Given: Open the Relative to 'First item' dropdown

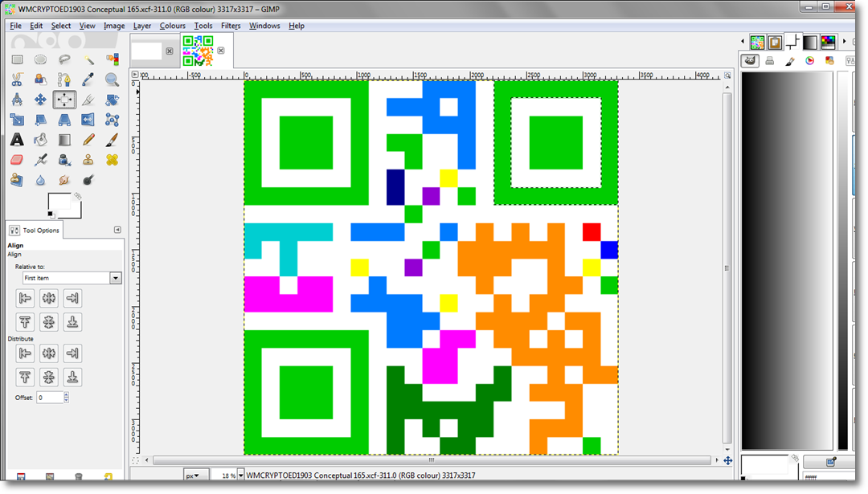Looking at the screenshot, I should [x=72, y=278].
